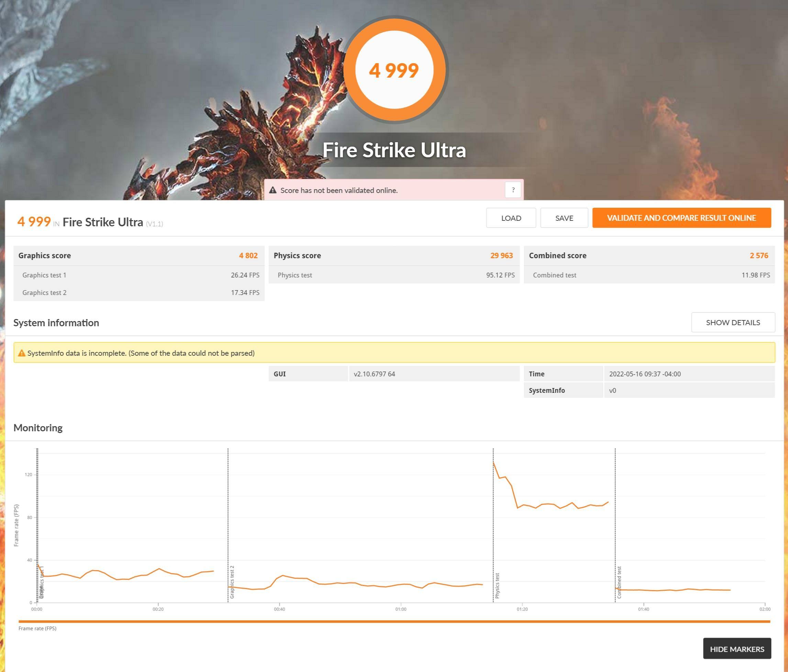This screenshot has width=788, height=672.
Task: Click the orange frame rate legend bar
Action: pyautogui.click(x=394, y=622)
